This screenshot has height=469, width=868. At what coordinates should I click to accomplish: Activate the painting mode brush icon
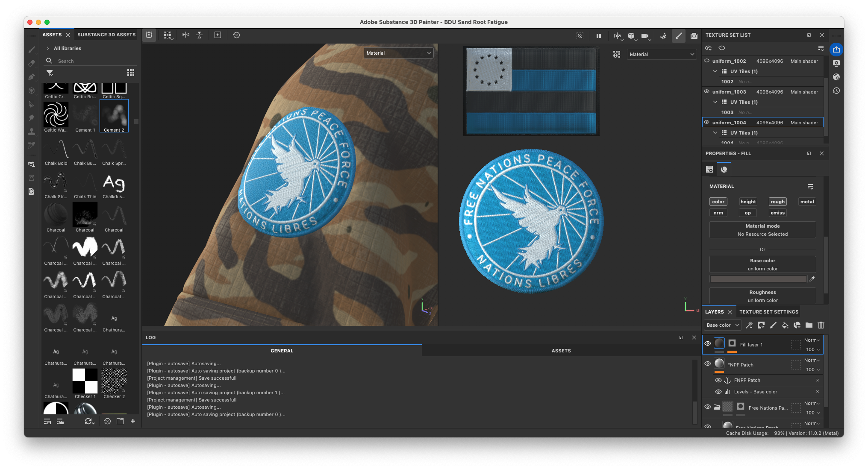[679, 35]
